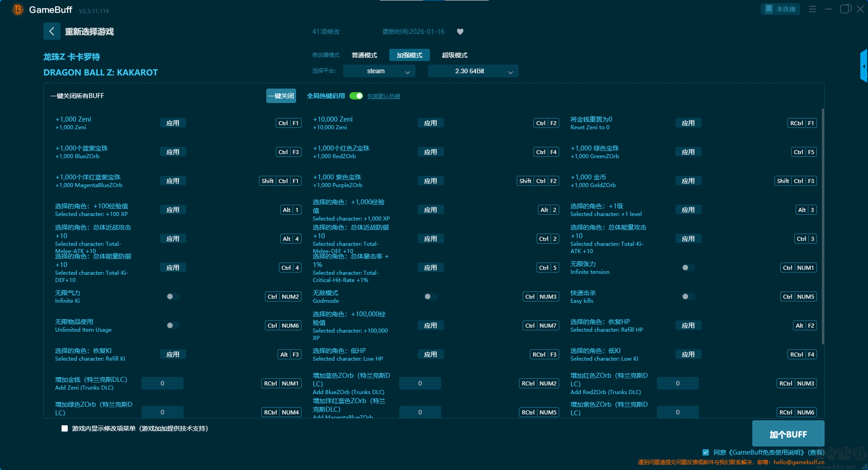Screen dimensions: 868x470
Task: Expand the blue side panel tab
Action: (x=864, y=66)
